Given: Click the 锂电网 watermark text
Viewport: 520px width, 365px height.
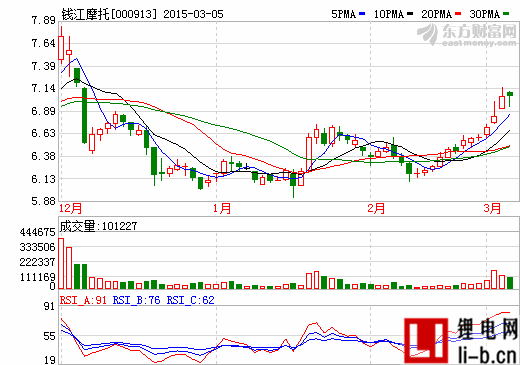Looking at the screenshot, I should pos(487,329).
